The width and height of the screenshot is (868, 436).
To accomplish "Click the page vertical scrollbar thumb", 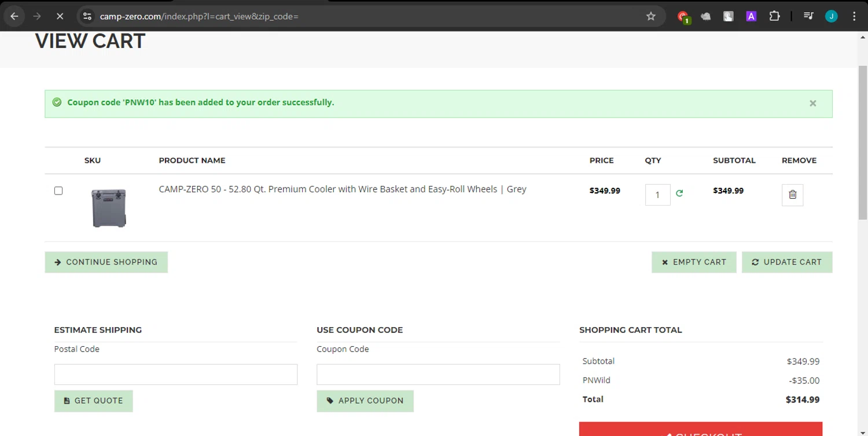I will pos(863,143).
